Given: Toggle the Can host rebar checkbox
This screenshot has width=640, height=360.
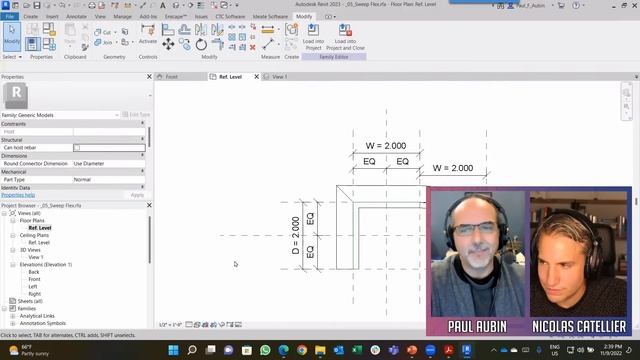Looking at the screenshot, I should (77, 147).
